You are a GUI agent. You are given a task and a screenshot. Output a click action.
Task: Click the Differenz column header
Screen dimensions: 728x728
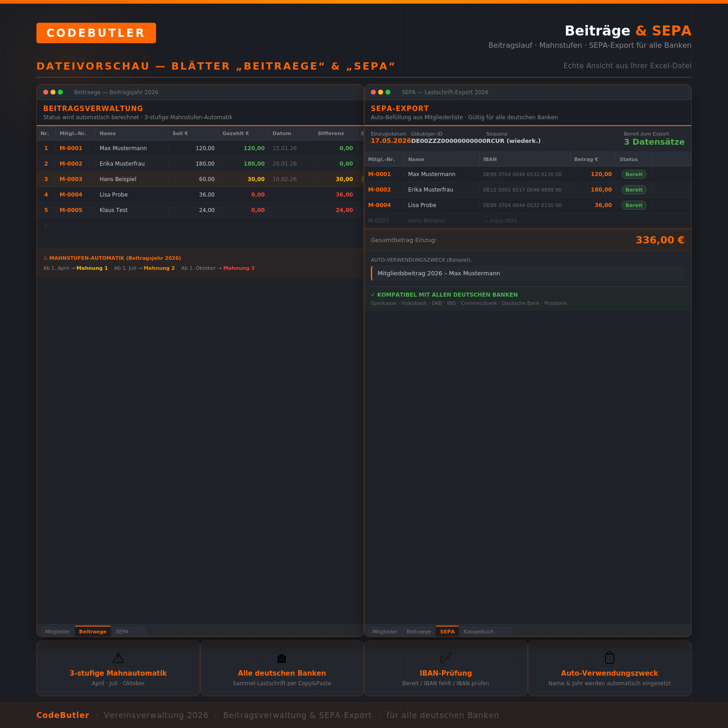coord(331,133)
